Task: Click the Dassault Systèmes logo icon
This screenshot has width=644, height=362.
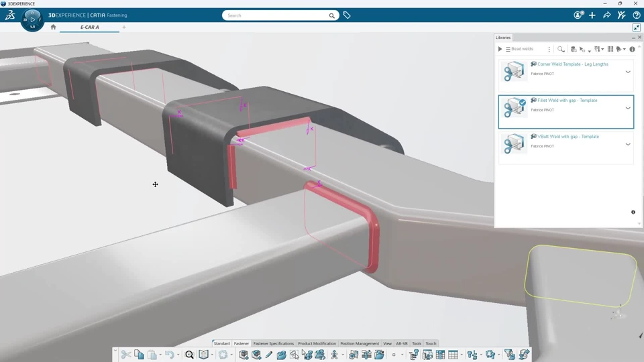Action: (10, 15)
